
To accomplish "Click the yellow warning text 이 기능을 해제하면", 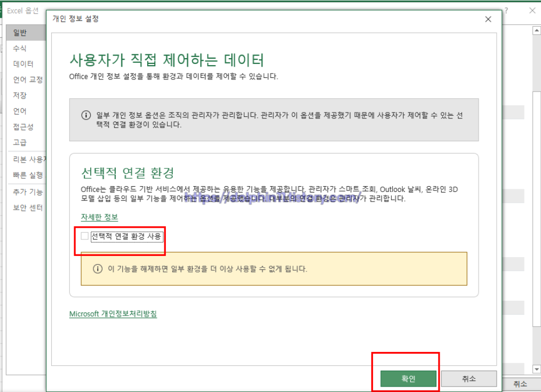I will (208, 269).
